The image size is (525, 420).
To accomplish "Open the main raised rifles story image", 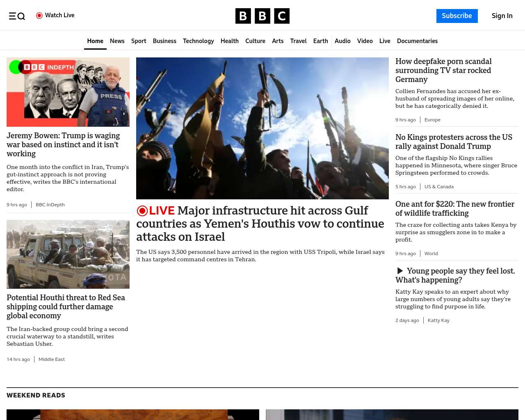I will [262, 128].
